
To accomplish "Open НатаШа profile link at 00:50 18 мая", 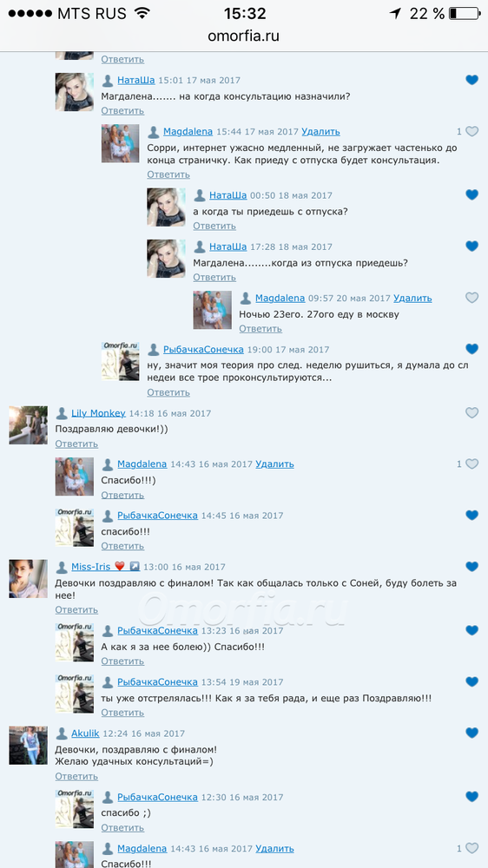I will tap(228, 195).
